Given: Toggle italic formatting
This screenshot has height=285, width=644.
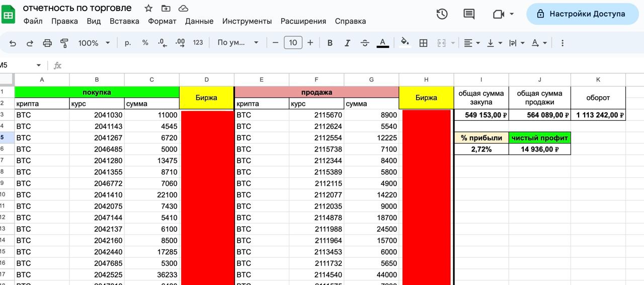Looking at the screenshot, I should 347,43.
